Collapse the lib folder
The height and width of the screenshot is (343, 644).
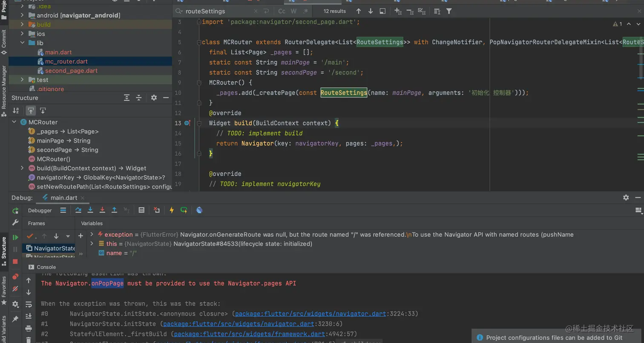(x=22, y=43)
